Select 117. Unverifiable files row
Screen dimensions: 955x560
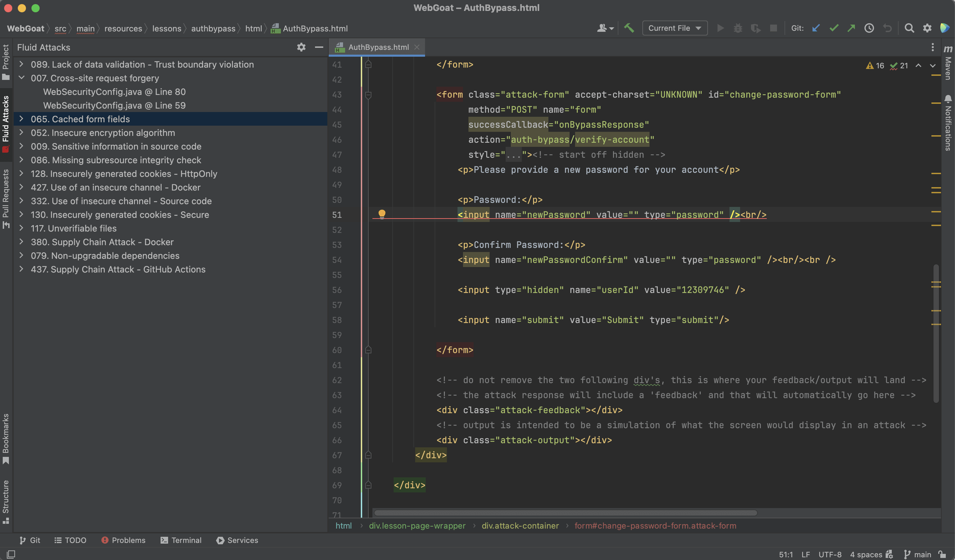170,228
